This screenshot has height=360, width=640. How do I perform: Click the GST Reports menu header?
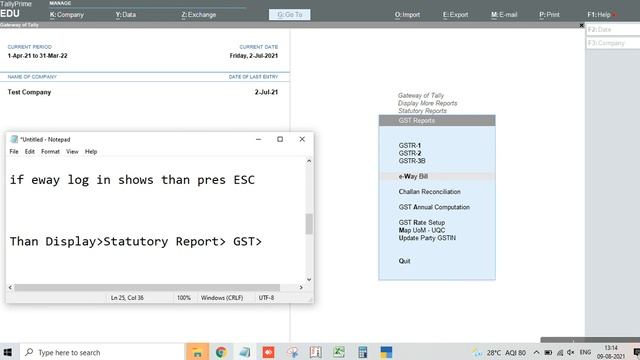(437, 120)
